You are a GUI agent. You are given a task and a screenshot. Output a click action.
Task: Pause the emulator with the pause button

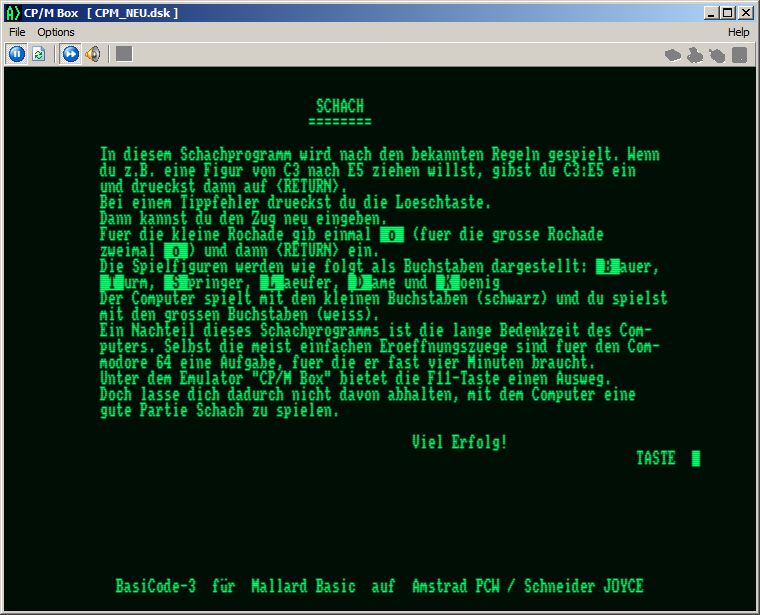17,54
